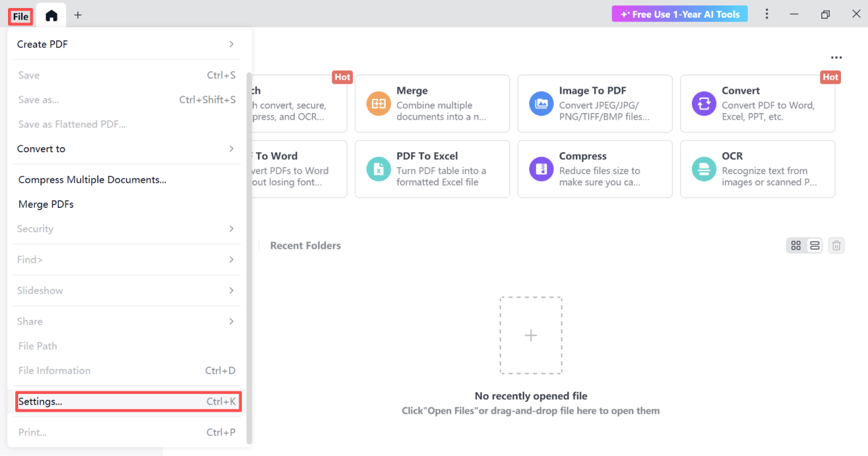The height and width of the screenshot is (456, 868).
Task: Click the Home tab icon
Action: tap(51, 16)
